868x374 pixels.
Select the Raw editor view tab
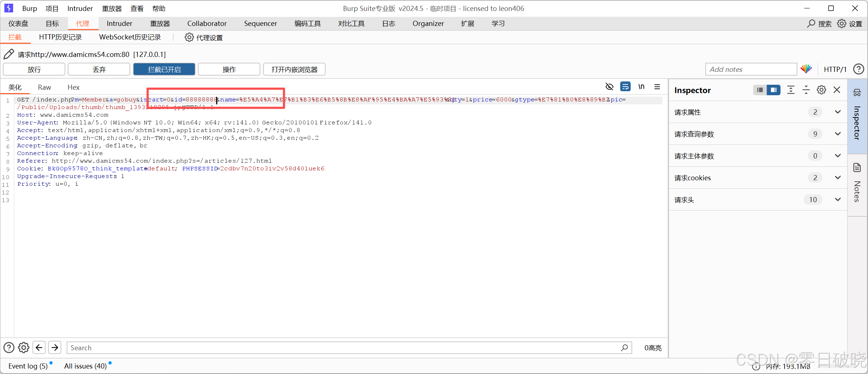44,87
